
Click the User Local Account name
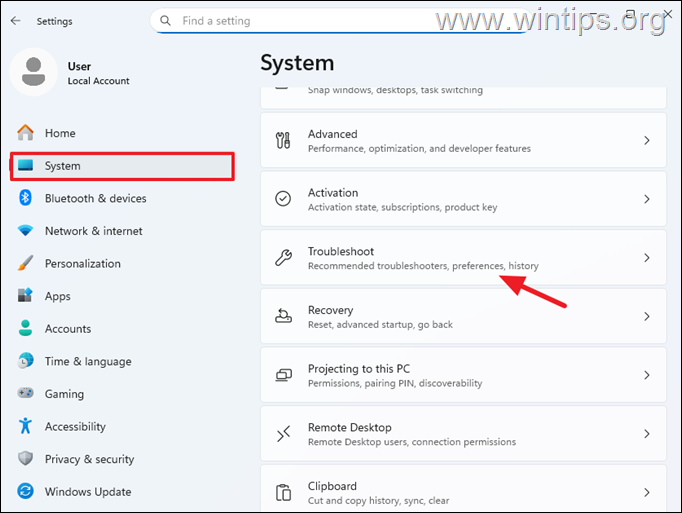pos(98,73)
